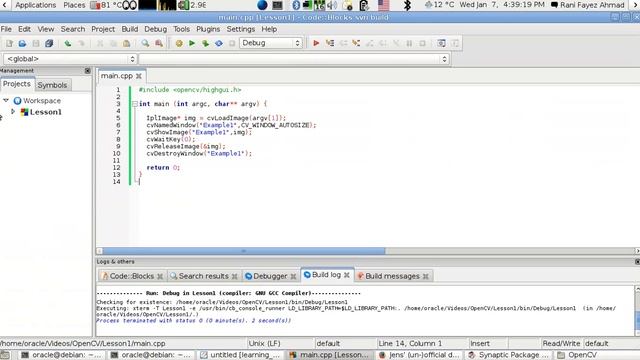Image resolution: width=640 pixels, height=360 pixels.
Task: Open the Debug menu
Action: tap(156, 29)
